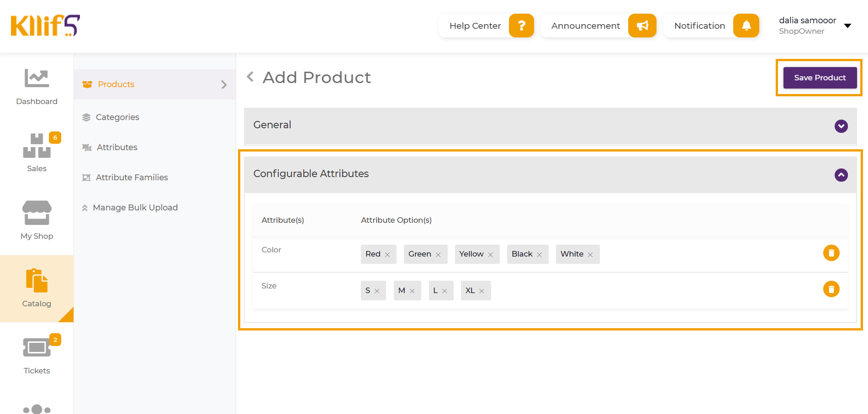868x414 pixels.
Task: Remove the Black color option
Action: [540, 255]
